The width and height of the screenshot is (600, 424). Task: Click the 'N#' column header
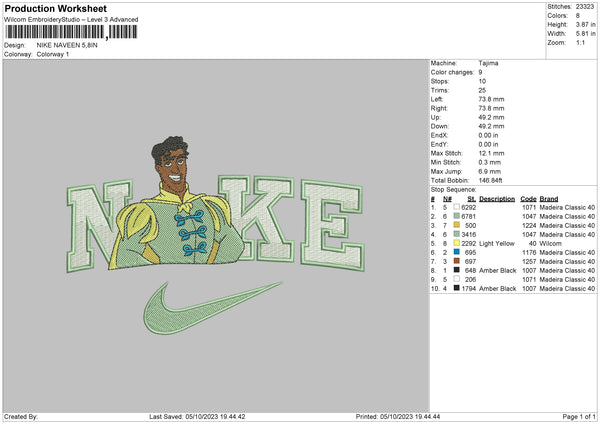click(447, 199)
